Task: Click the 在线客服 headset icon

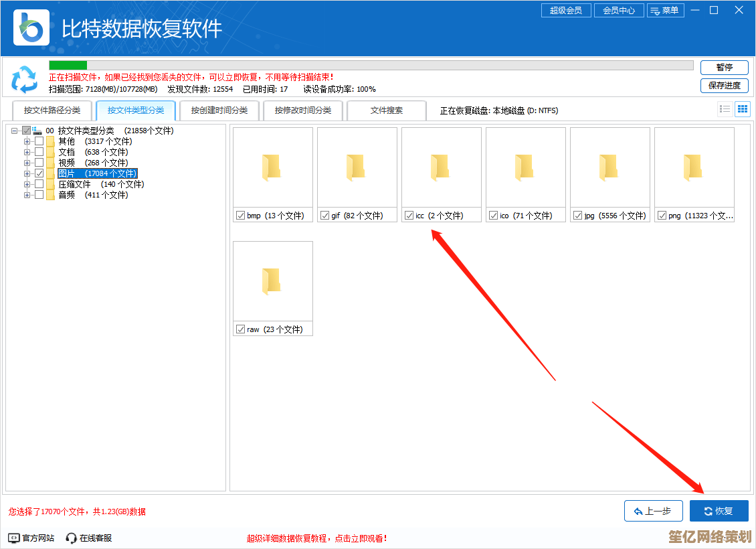Action: (72, 538)
